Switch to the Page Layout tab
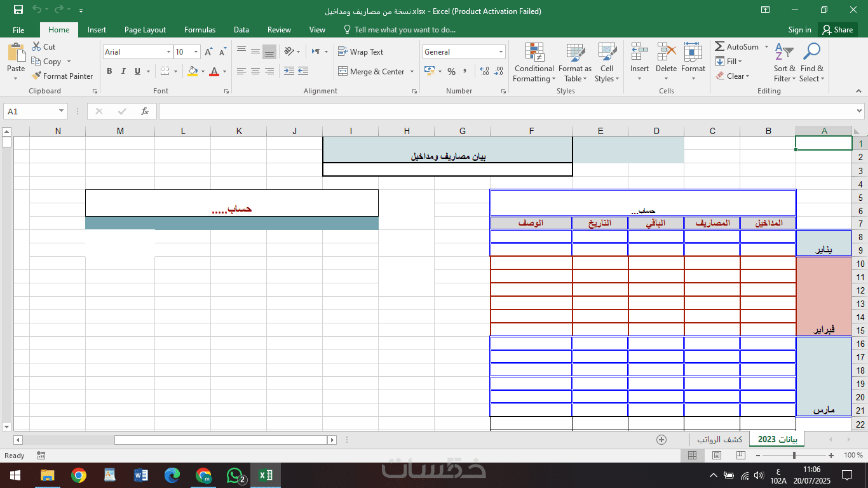The width and height of the screenshot is (868, 488). click(145, 30)
